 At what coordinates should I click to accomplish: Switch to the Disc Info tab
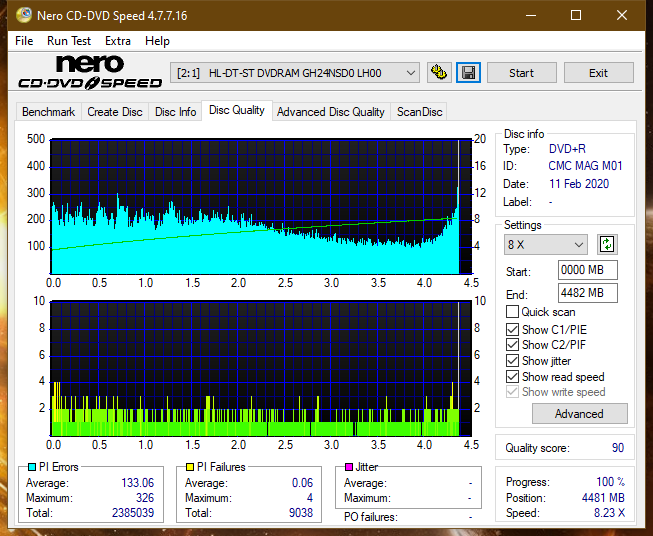[175, 112]
